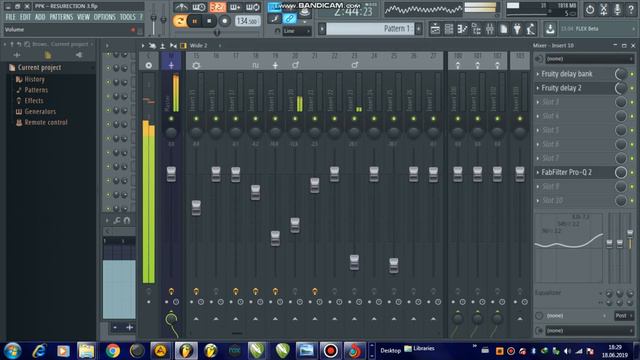This screenshot has width=640, height=360.
Task: Open the snap Line dropdown
Action: [x=297, y=31]
